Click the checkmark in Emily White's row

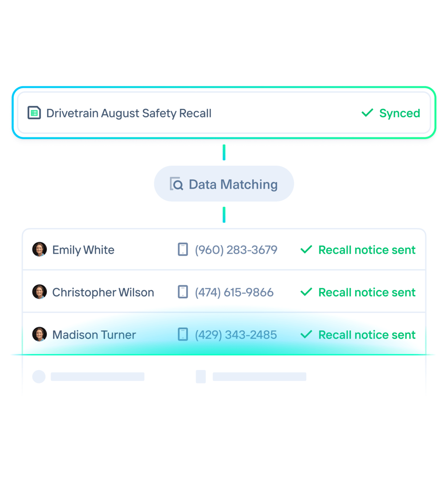[306, 250]
